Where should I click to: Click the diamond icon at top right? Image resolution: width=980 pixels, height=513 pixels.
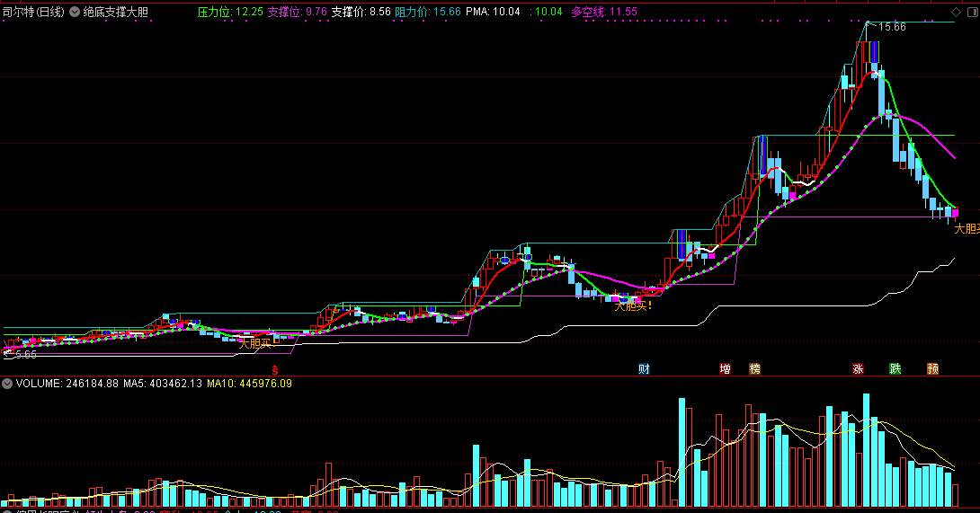956,12
